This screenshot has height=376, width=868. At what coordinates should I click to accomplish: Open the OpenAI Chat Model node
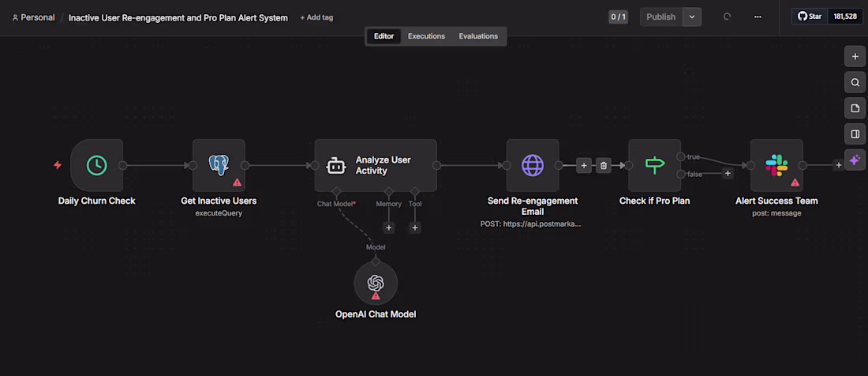click(376, 283)
